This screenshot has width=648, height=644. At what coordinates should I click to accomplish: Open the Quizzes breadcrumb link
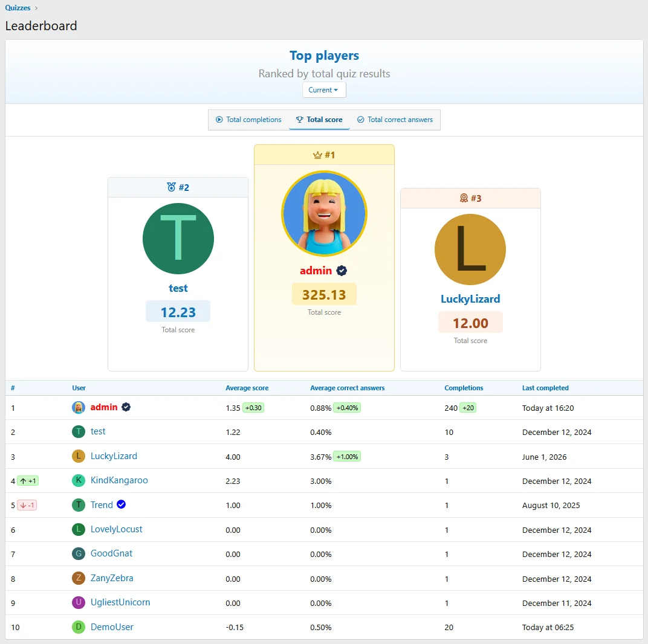click(x=18, y=8)
